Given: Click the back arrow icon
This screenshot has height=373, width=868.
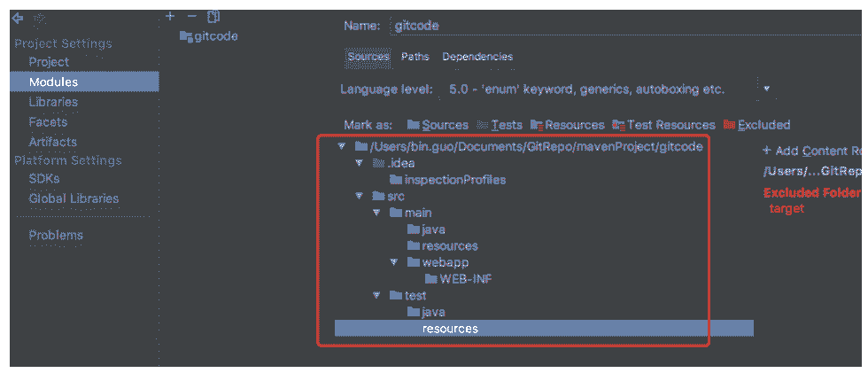Looking at the screenshot, I should tap(17, 18).
